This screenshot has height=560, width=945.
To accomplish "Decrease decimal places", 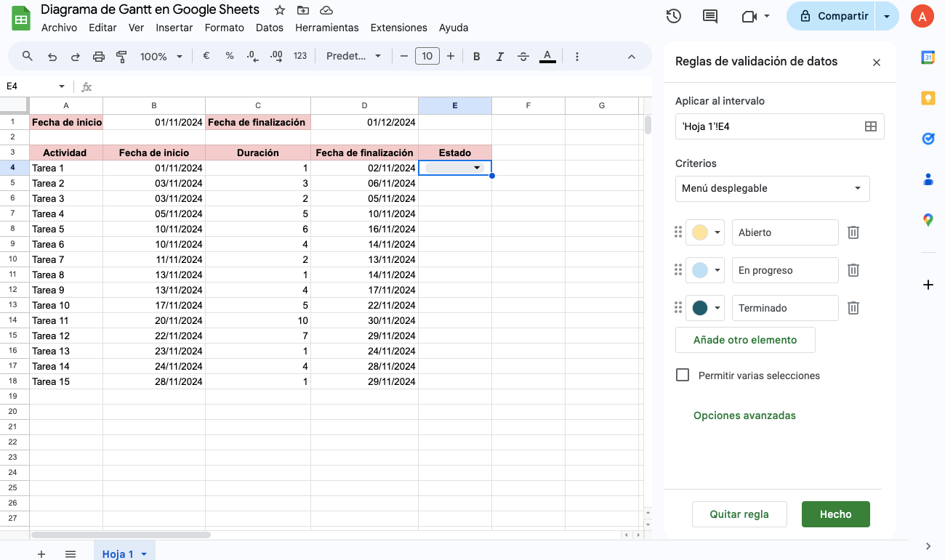I will click(x=252, y=56).
